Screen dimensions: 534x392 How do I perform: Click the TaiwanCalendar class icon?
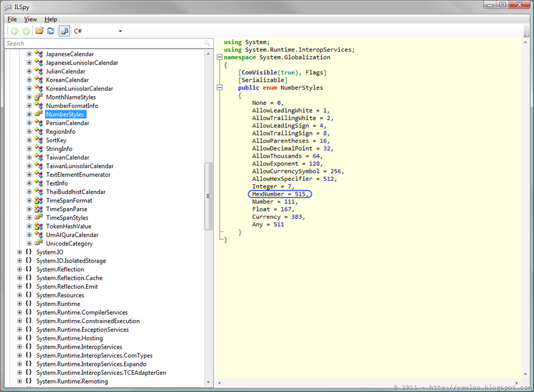pyautogui.click(x=39, y=157)
